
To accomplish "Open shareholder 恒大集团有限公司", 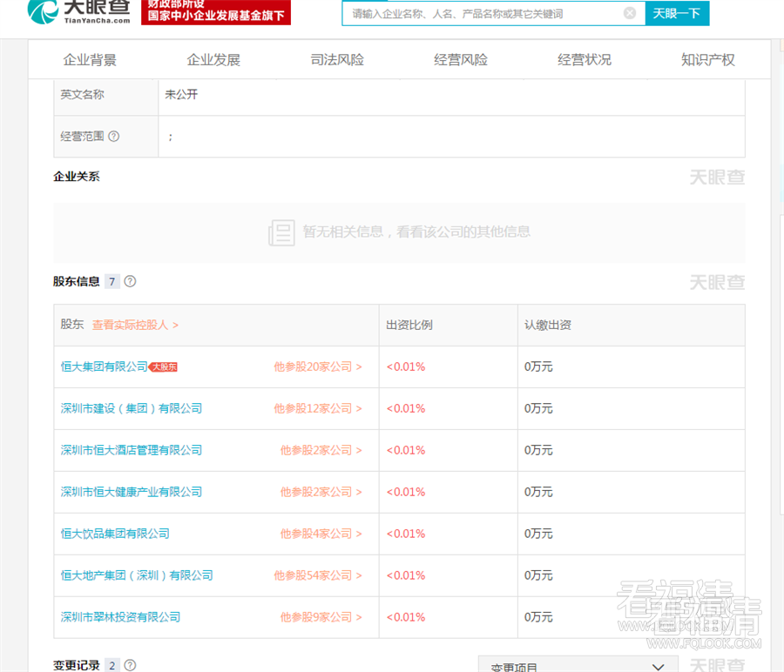I will pos(104,366).
